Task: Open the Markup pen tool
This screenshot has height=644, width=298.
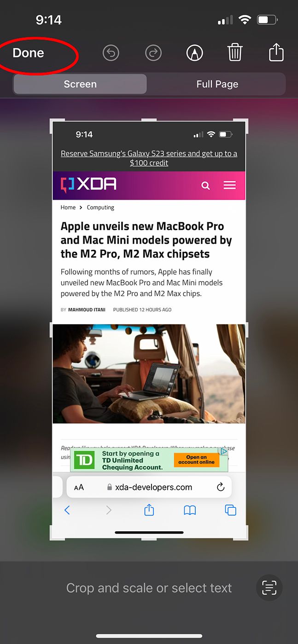Action: pyautogui.click(x=194, y=53)
